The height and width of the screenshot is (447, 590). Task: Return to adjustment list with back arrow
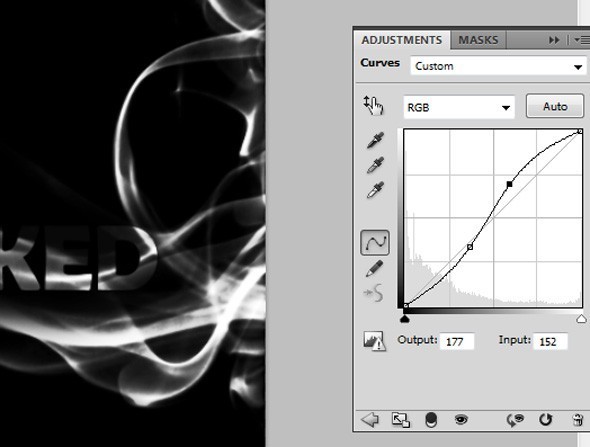tap(370, 419)
